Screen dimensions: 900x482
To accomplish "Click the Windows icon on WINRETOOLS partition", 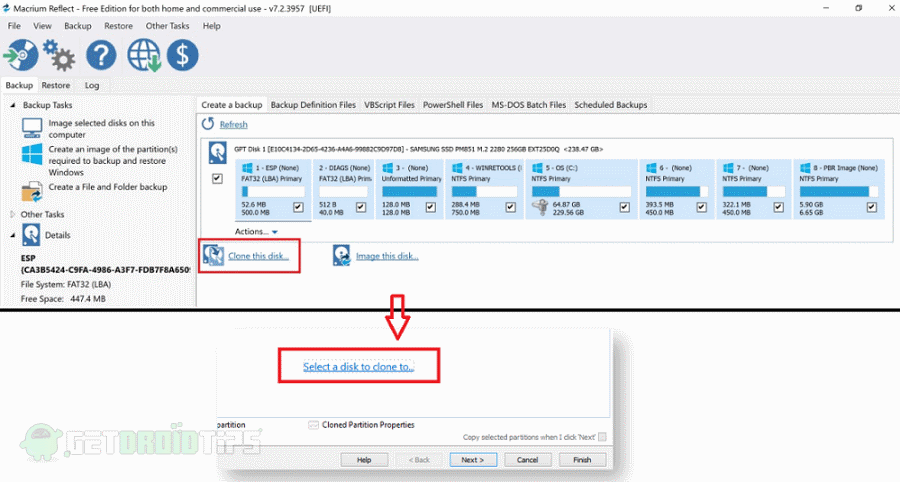I will coord(457,168).
